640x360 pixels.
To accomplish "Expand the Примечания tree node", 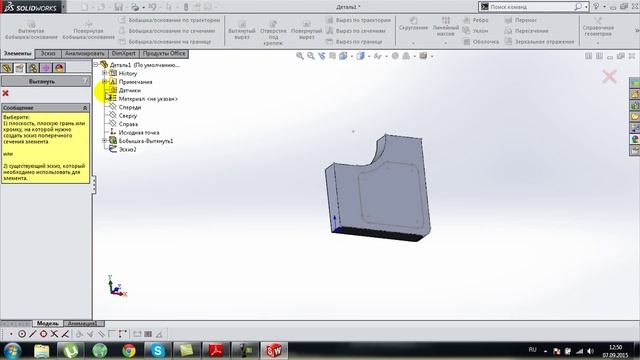I will pyautogui.click(x=104, y=82).
